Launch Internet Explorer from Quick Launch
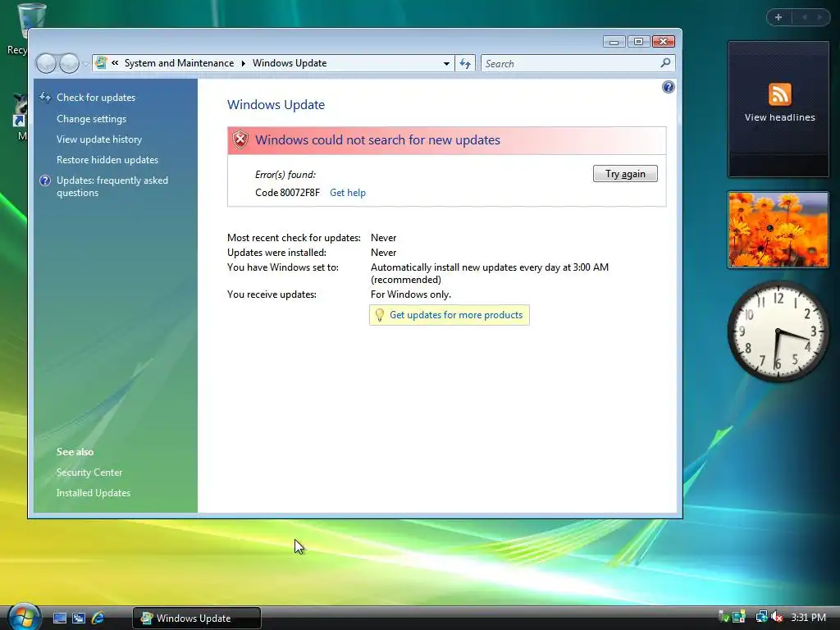This screenshot has width=840, height=630. click(98, 619)
